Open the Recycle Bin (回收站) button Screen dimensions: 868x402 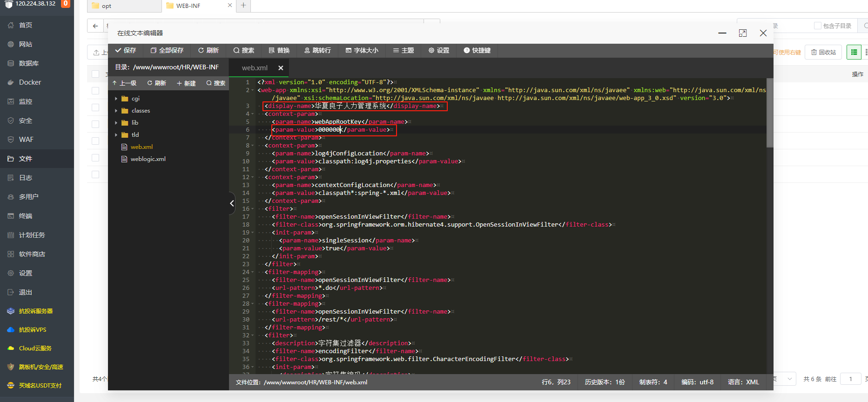pos(823,52)
